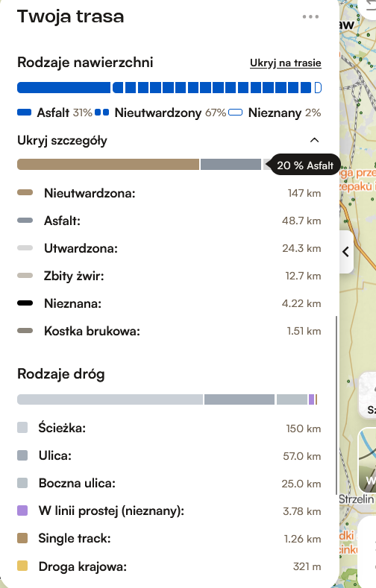
Task: Click the solid asphalt segment of surface bar
Action: (x=64, y=88)
